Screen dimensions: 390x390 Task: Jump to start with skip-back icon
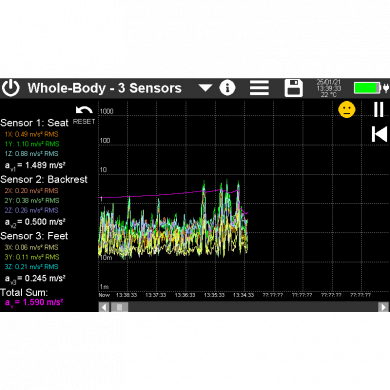379,134
